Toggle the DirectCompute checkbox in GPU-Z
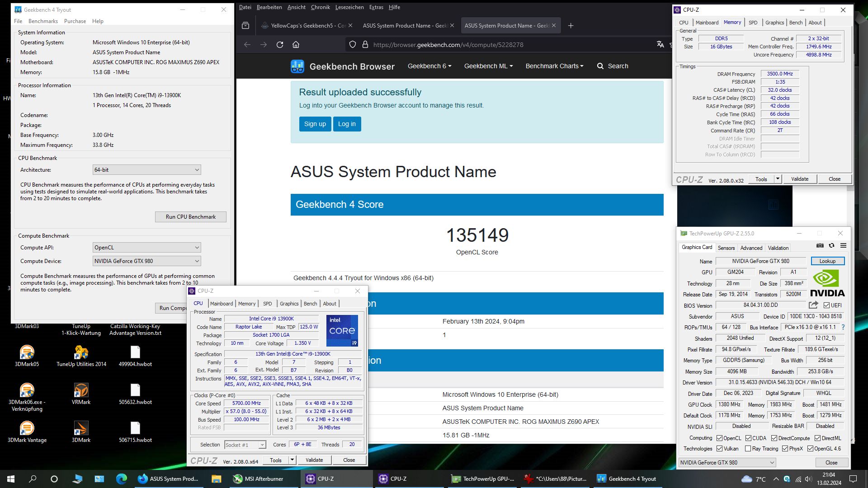The image size is (868, 488). 774,438
